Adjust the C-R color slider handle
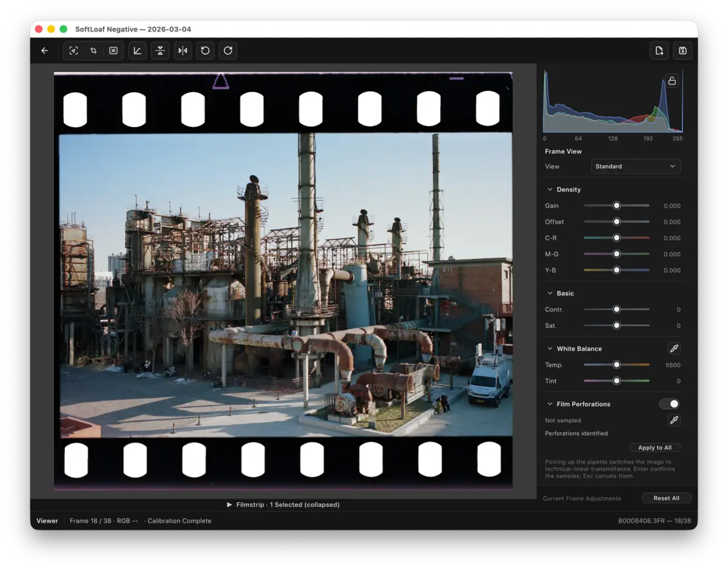 [616, 238]
